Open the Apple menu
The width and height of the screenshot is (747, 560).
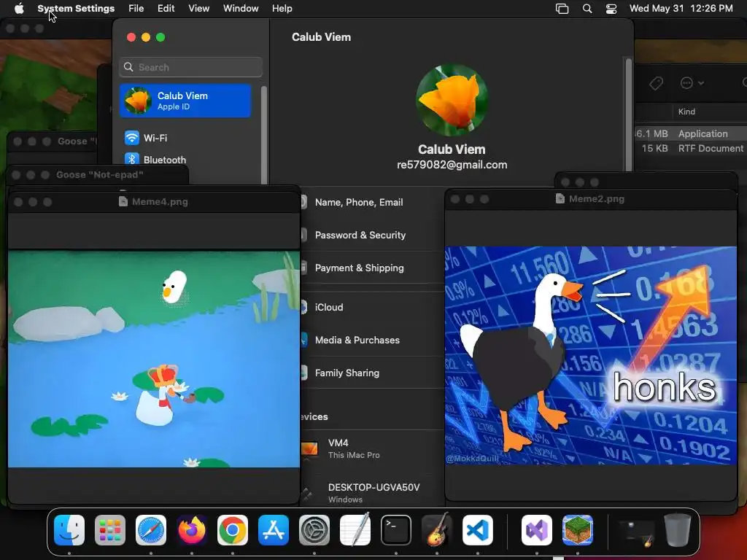pyautogui.click(x=19, y=8)
